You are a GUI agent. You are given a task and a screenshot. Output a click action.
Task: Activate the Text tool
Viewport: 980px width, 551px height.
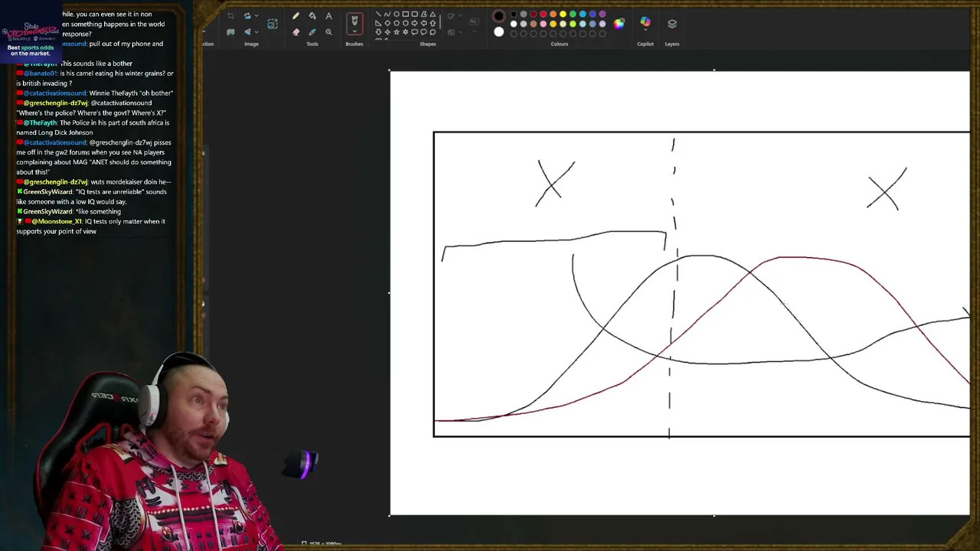328,16
